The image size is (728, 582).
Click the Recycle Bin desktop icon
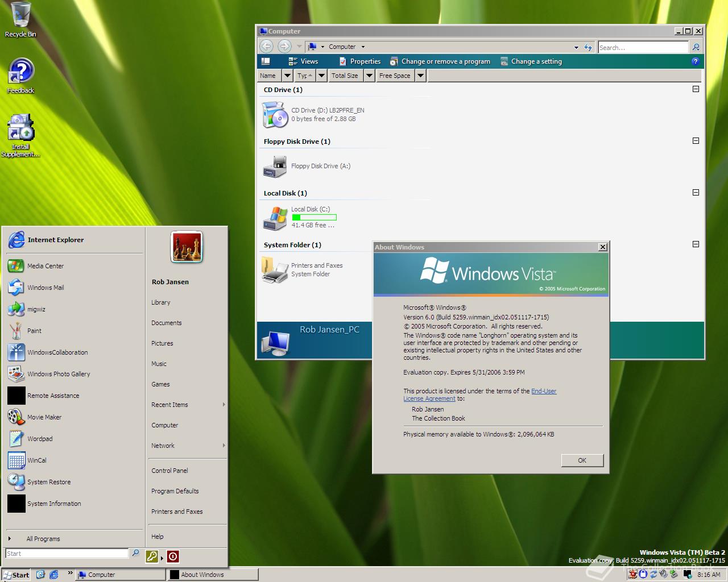tap(20, 20)
